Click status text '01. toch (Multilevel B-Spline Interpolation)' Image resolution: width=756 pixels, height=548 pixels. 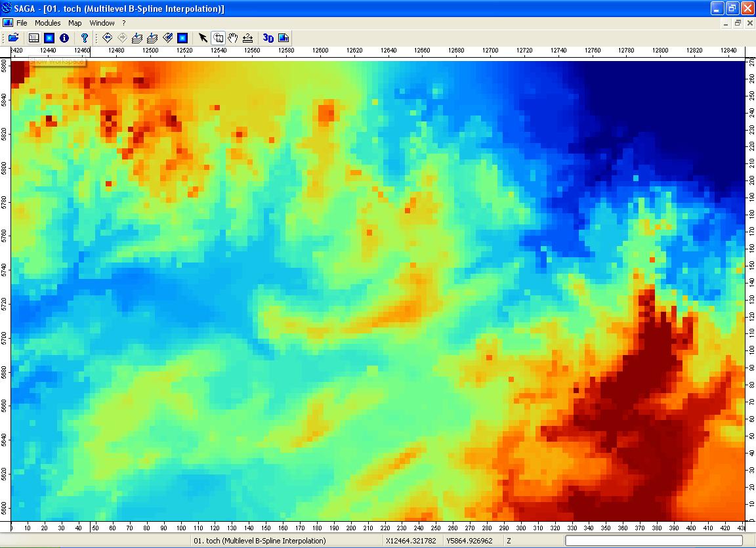[260, 541]
